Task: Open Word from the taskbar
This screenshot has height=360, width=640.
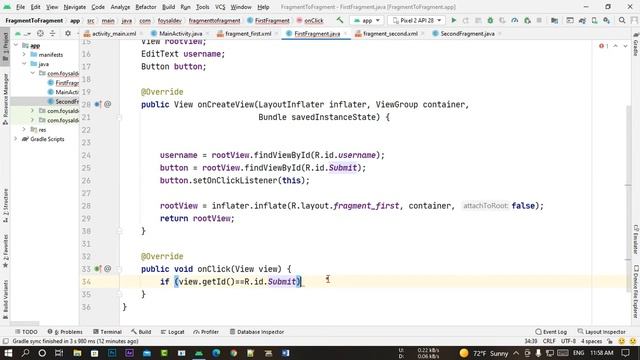Action: click(286, 353)
